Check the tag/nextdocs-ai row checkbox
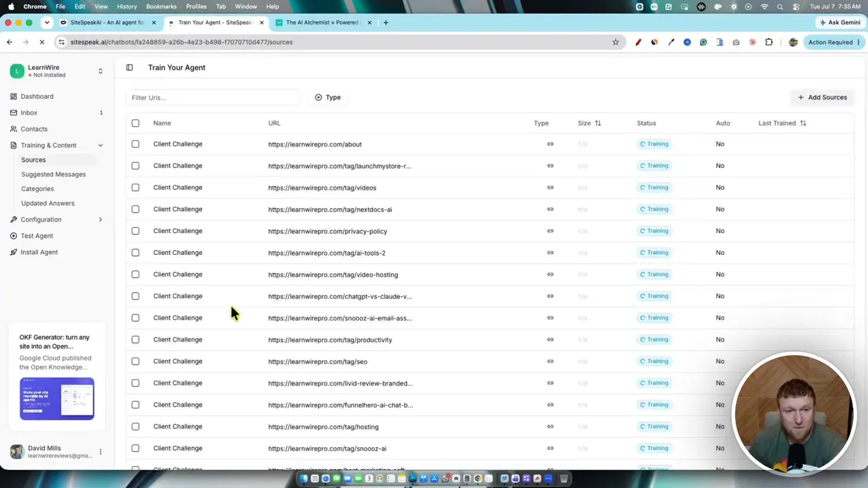The image size is (868, 488). 136,209
